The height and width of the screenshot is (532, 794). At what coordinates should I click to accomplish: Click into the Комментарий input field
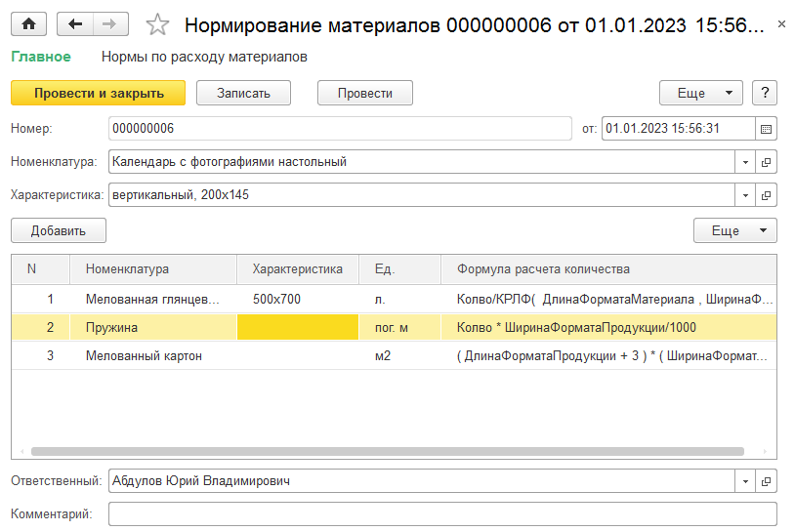(441, 514)
